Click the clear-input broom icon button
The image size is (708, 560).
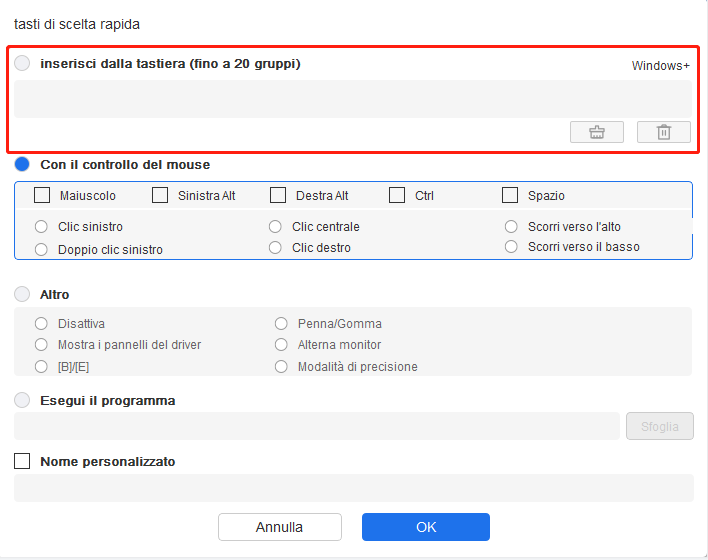[596, 132]
